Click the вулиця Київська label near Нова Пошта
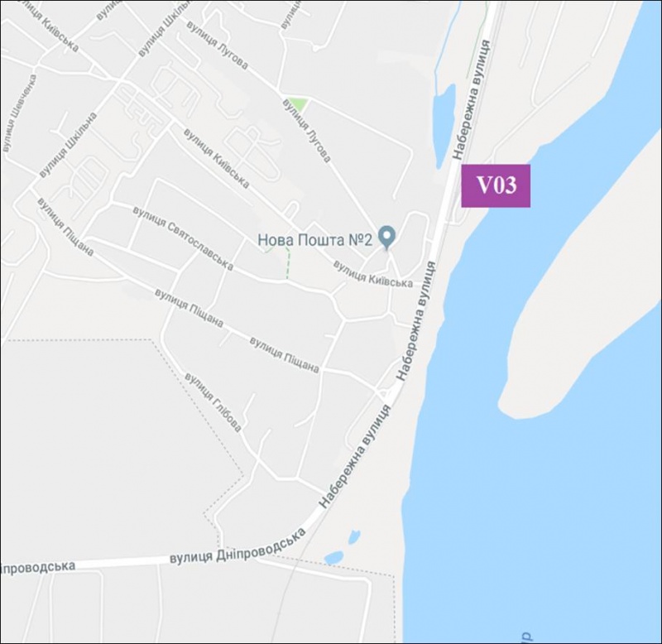This screenshot has width=662, height=644. (373, 274)
